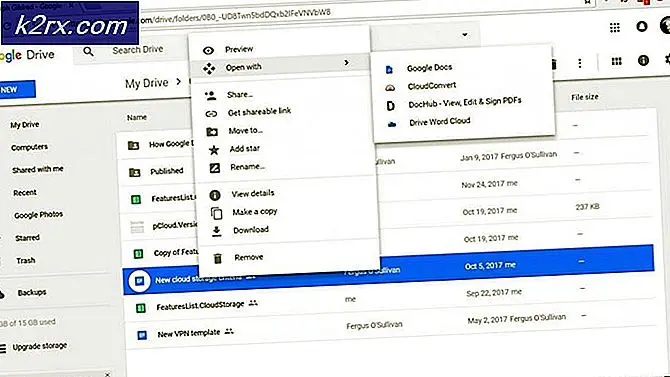This screenshot has width=670, height=377.
Task: Click the search magnifier icon
Action: tap(88, 52)
